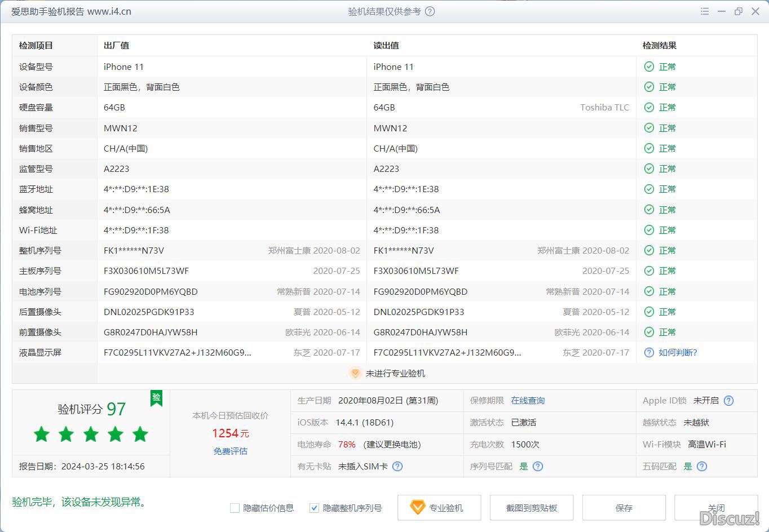Click the 保存 button
769x532 pixels.
pyautogui.click(x=624, y=508)
